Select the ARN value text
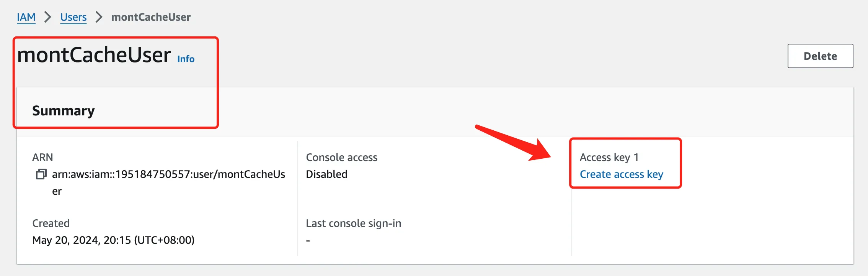Screen dimensions: 868x276 click(x=168, y=182)
